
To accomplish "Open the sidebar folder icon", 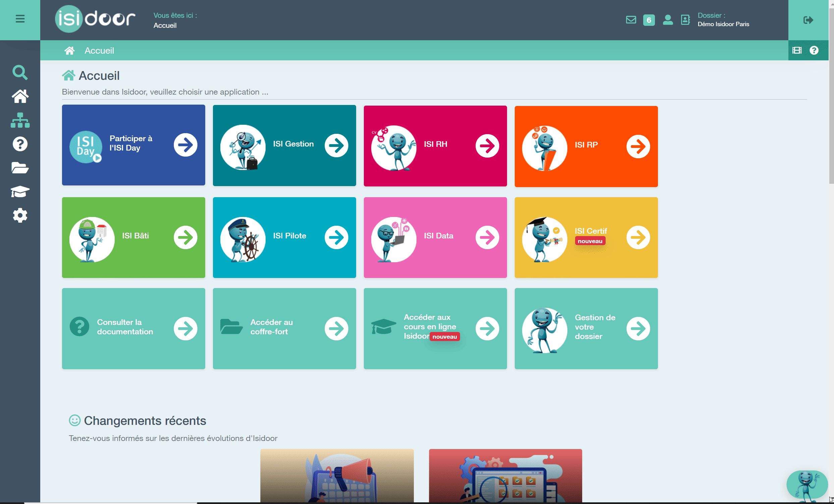I will 20,168.
